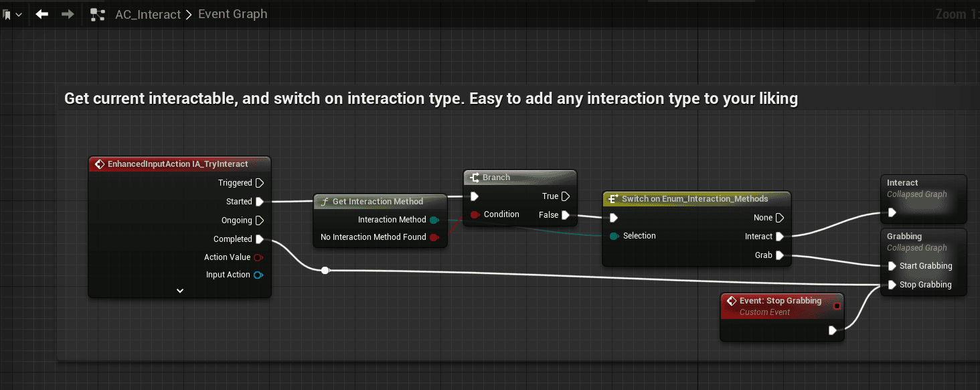Viewport: 980px width, 390px height.
Task: Expand the IA_TryInteract node's advanced pins
Action: click(x=180, y=290)
